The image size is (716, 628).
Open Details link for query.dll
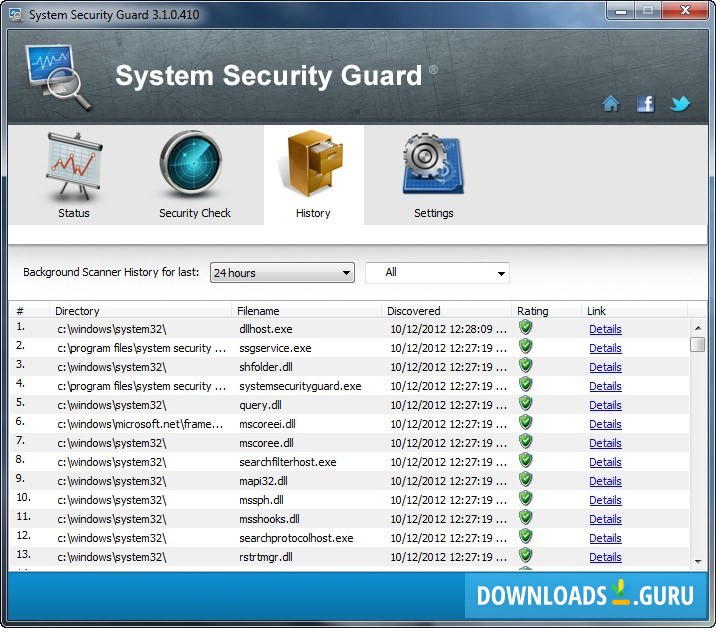pyautogui.click(x=605, y=405)
